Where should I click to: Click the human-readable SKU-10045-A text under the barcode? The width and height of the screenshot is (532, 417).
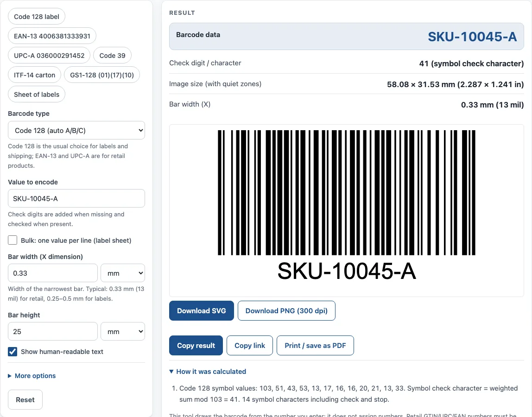coord(347,271)
